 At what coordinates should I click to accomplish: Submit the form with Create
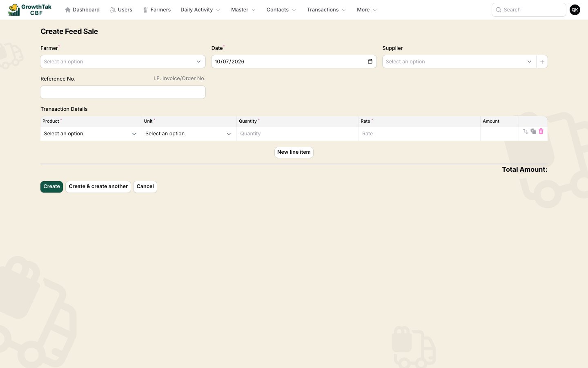point(51,186)
